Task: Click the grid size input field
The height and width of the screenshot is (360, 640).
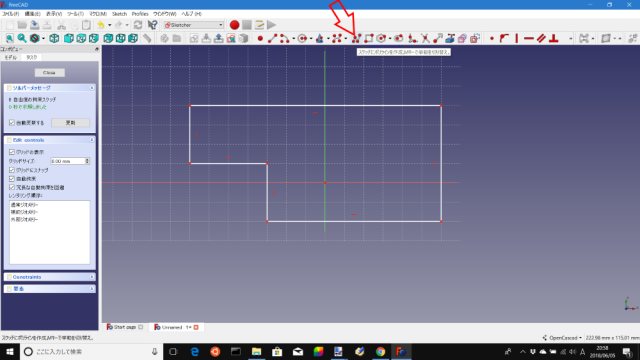Action: pyautogui.click(x=68, y=161)
